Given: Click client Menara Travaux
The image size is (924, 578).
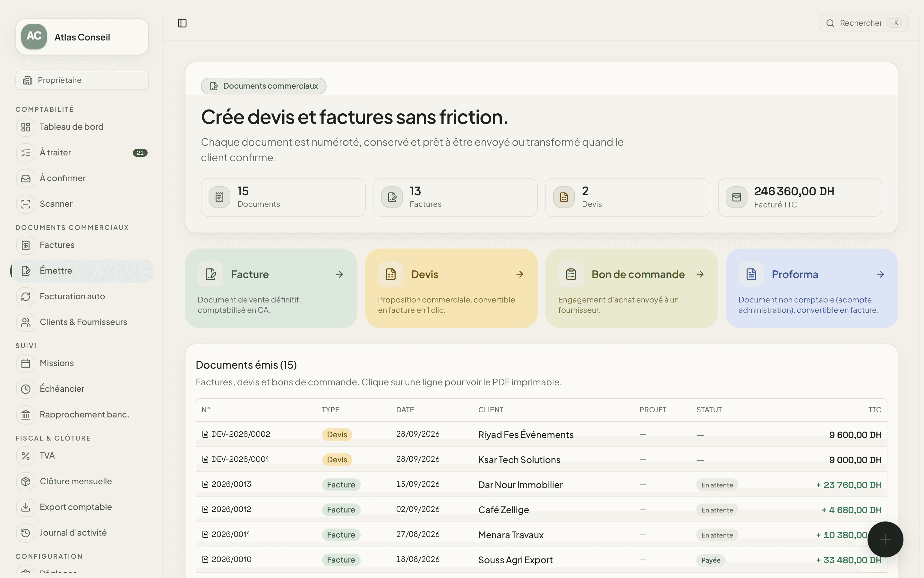Looking at the screenshot, I should (x=510, y=535).
